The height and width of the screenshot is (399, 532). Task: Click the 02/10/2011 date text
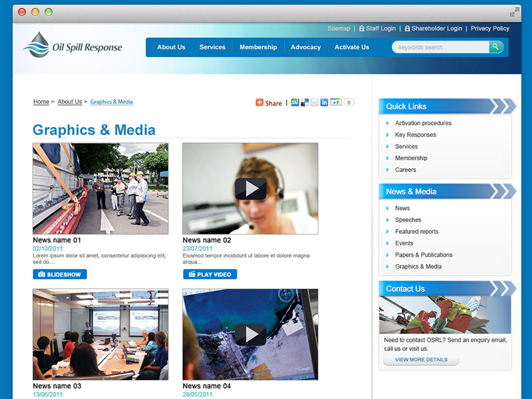tap(48, 249)
